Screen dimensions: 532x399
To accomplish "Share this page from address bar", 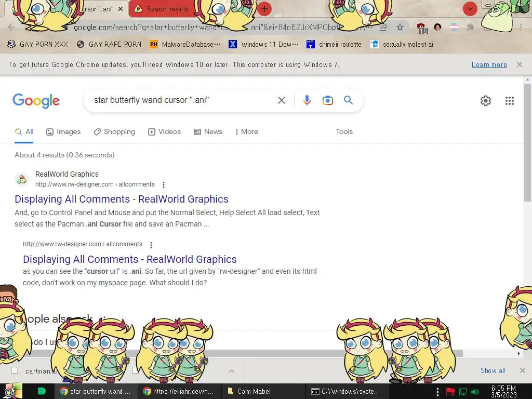I will point(383,27).
